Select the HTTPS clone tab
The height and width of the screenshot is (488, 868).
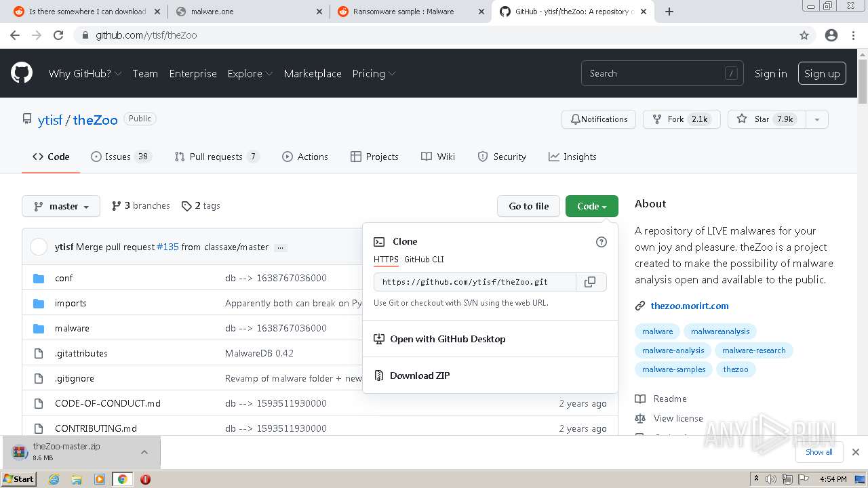point(386,260)
